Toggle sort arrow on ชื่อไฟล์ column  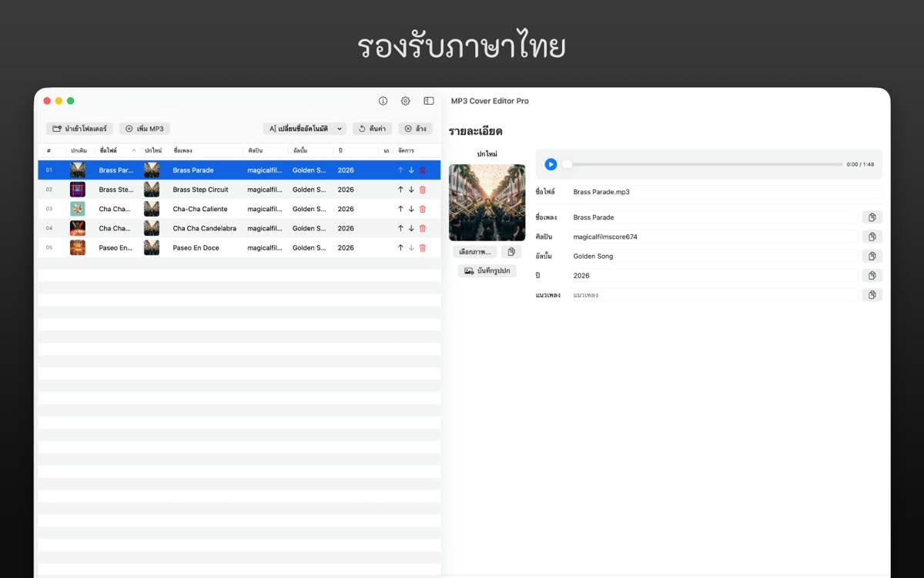click(x=134, y=150)
